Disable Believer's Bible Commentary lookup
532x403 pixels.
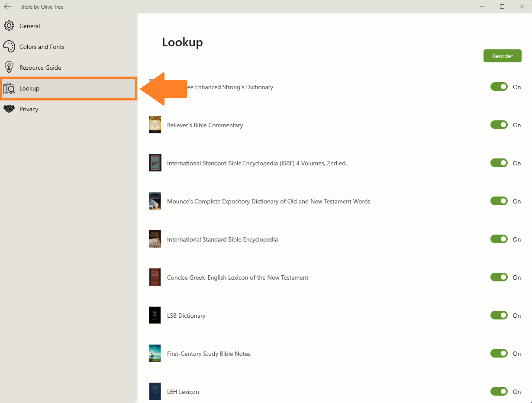click(x=499, y=125)
